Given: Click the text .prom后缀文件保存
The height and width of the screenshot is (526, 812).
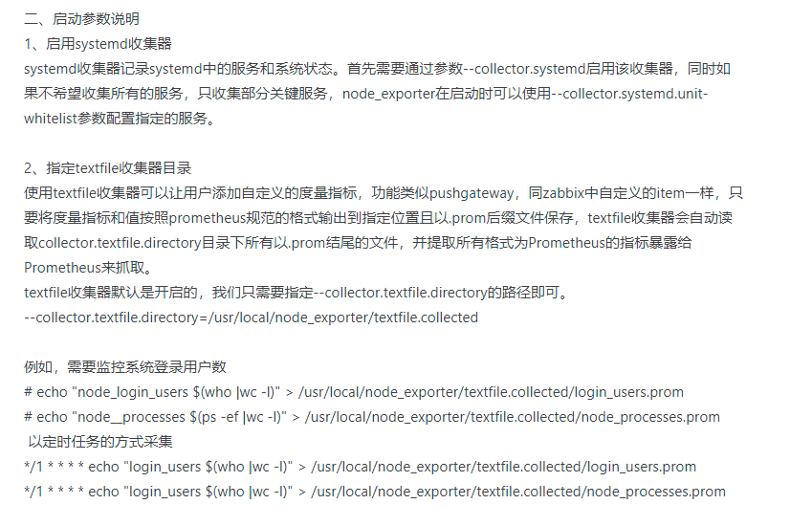Looking at the screenshot, I should 512,218.
